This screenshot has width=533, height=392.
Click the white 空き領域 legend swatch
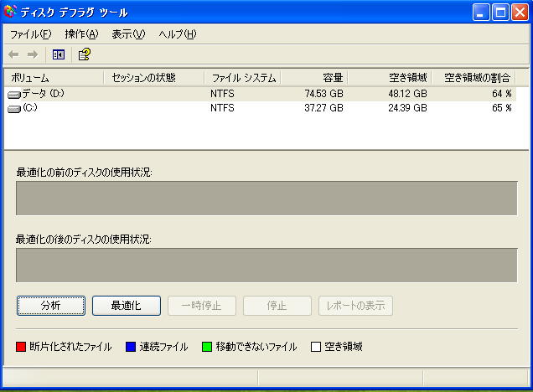[316, 347]
